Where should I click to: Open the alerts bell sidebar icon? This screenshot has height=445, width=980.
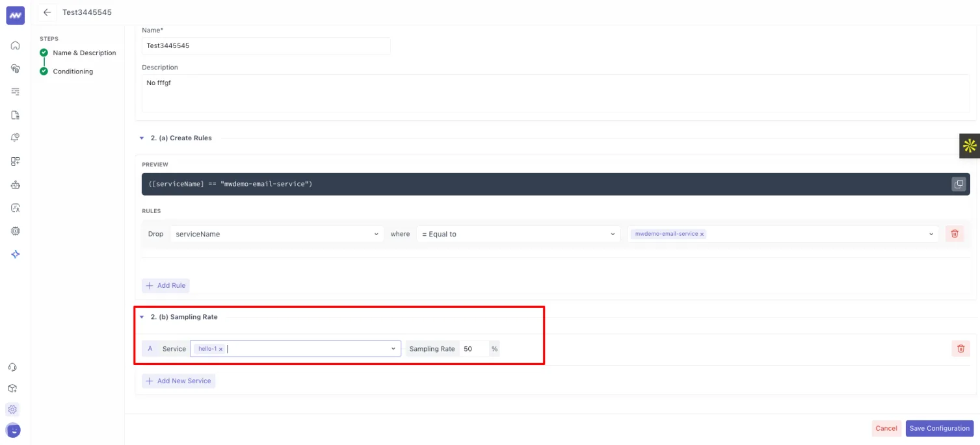click(15, 138)
